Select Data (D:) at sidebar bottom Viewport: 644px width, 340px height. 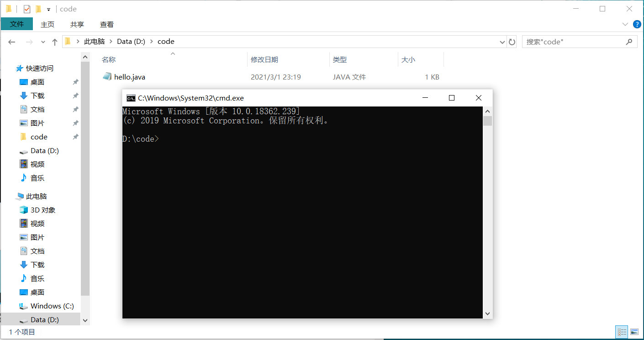coord(44,319)
